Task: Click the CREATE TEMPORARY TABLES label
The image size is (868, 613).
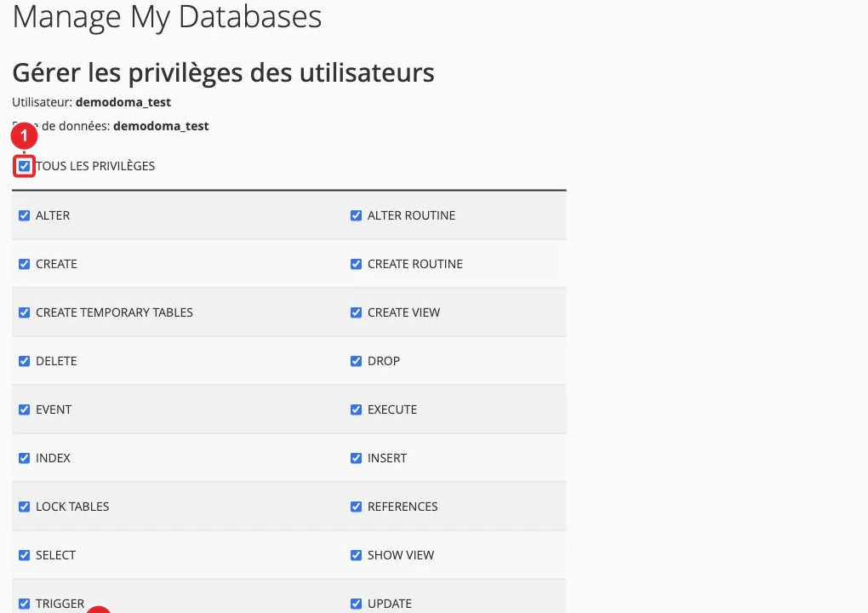Action: 114,312
